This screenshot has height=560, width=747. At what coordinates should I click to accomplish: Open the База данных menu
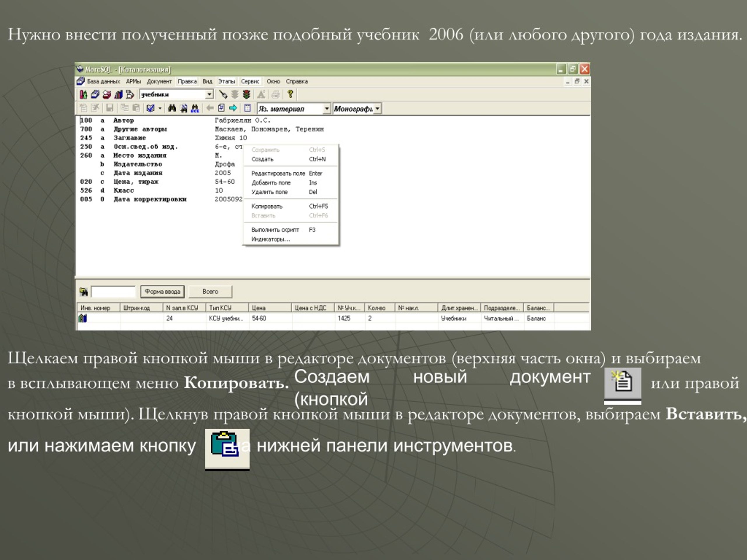[103, 81]
